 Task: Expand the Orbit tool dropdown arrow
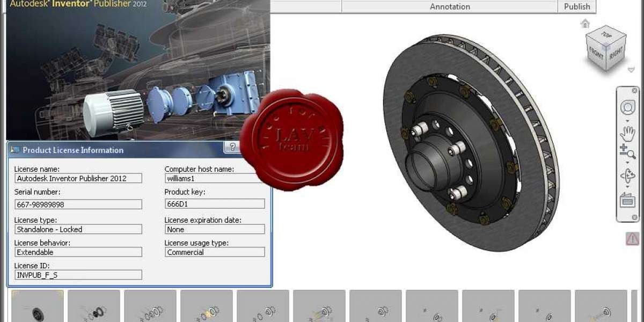point(627,187)
